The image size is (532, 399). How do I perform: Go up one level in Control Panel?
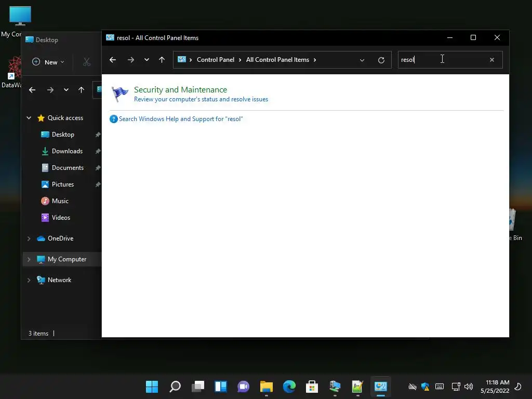(x=162, y=60)
